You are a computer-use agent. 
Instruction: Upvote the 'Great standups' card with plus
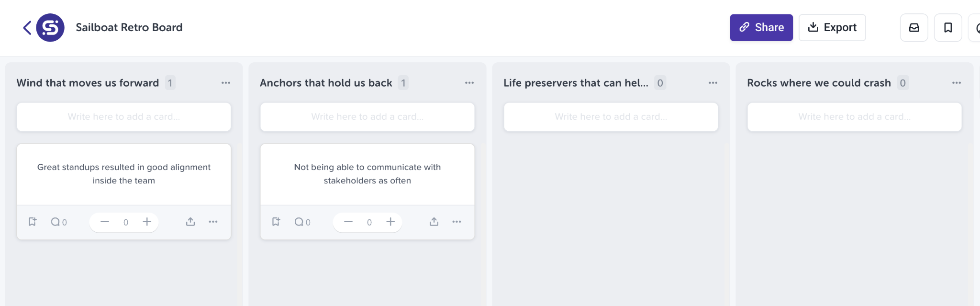click(x=147, y=222)
